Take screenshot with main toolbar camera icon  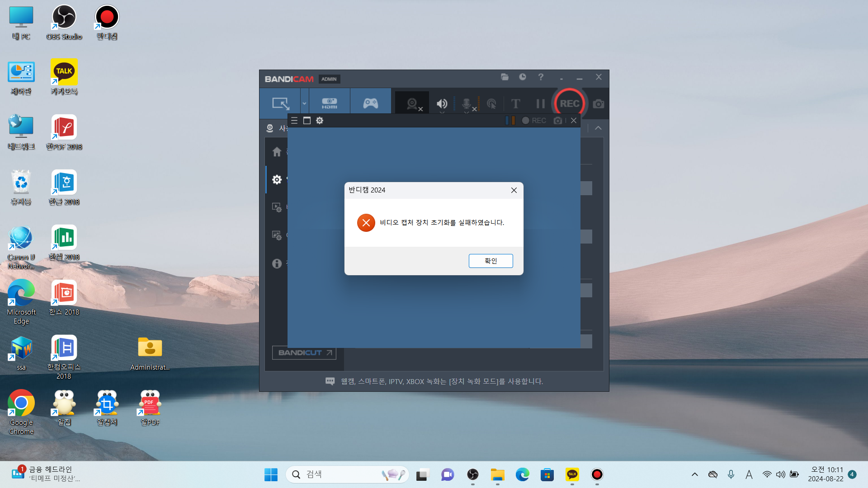click(599, 104)
